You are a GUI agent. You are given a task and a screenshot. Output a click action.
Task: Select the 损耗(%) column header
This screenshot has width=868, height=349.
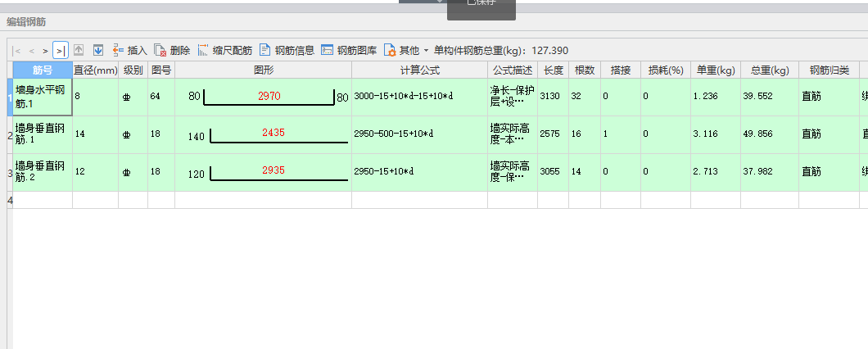pyautogui.click(x=666, y=70)
